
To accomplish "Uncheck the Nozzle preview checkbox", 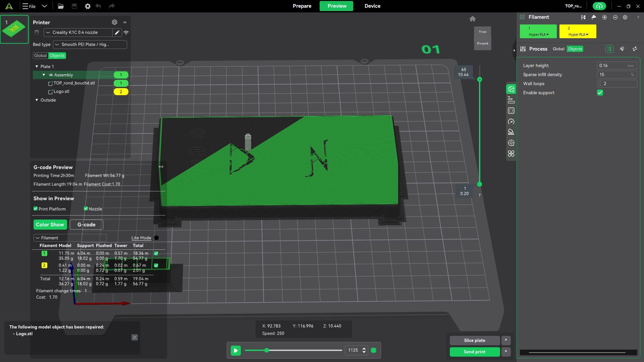I will pyautogui.click(x=86, y=208).
